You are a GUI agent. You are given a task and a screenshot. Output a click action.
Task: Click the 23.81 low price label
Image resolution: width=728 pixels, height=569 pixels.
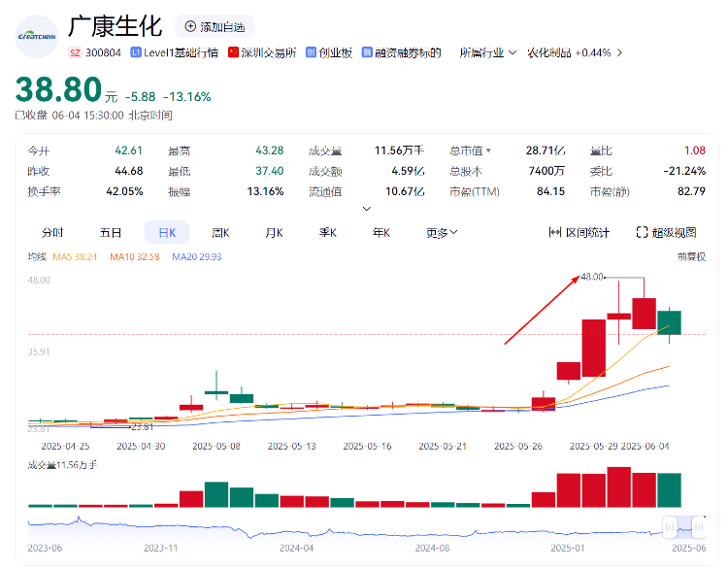142,427
